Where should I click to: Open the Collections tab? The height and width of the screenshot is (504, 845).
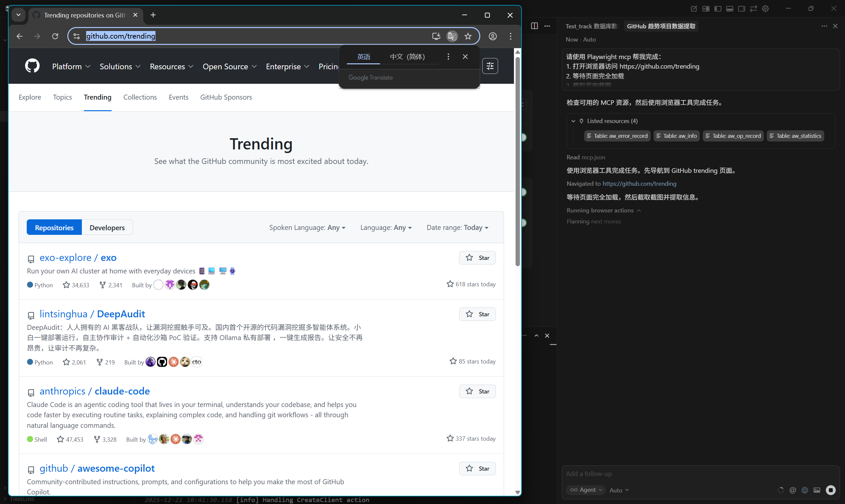click(x=140, y=97)
